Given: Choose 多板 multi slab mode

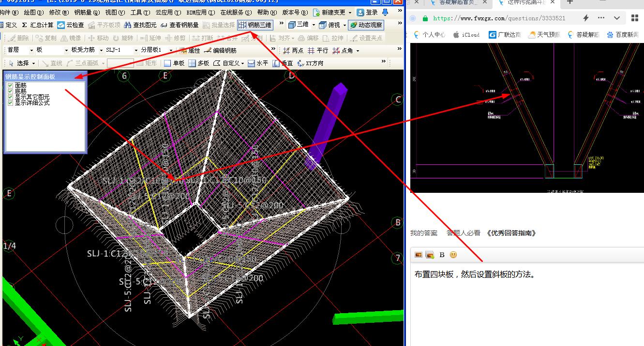Looking at the screenshot, I should click(x=199, y=63).
